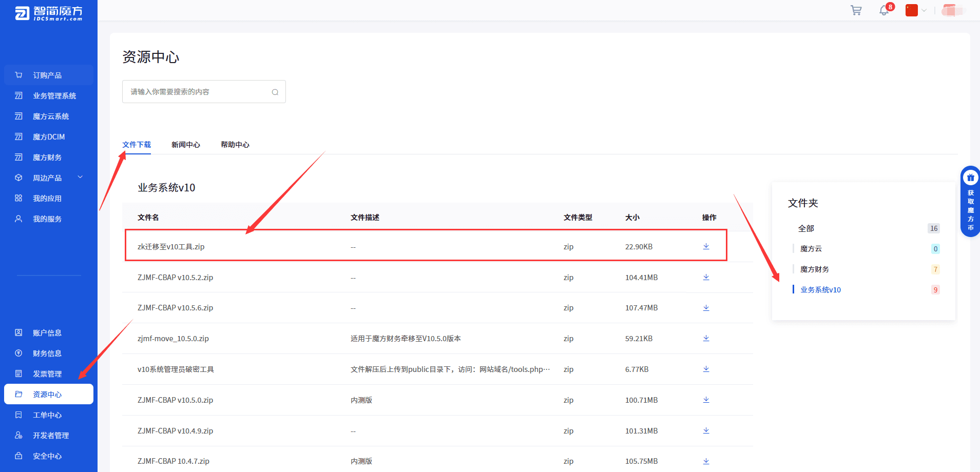This screenshot has width=980, height=472.
Task: Open the shopping cart icon
Action: [856, 10]
